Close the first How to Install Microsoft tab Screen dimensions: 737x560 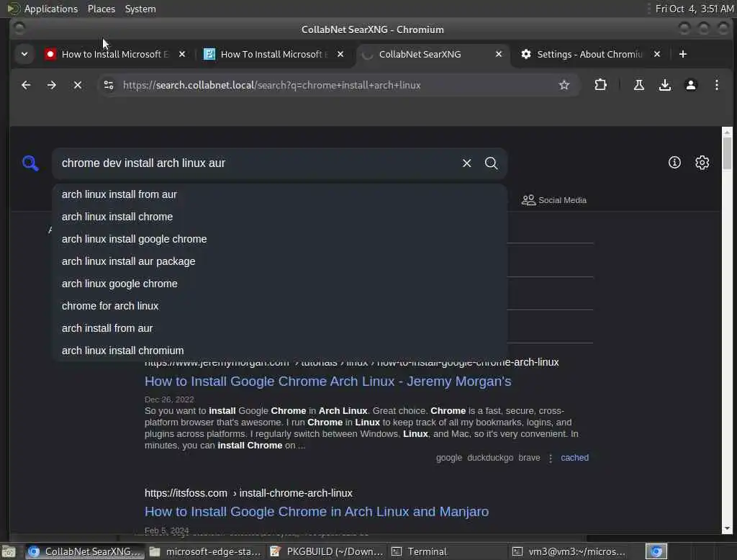click(182, 54)
